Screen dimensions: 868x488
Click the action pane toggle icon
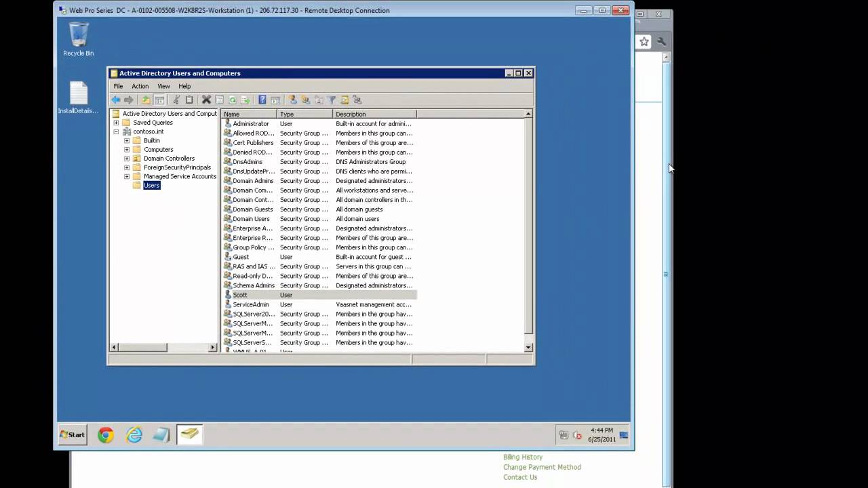coord(275,100)
